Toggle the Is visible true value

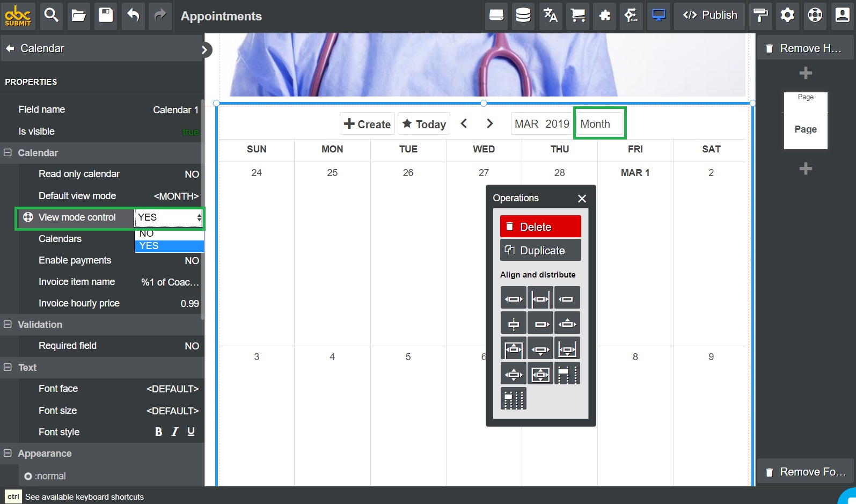pos(191,132)
